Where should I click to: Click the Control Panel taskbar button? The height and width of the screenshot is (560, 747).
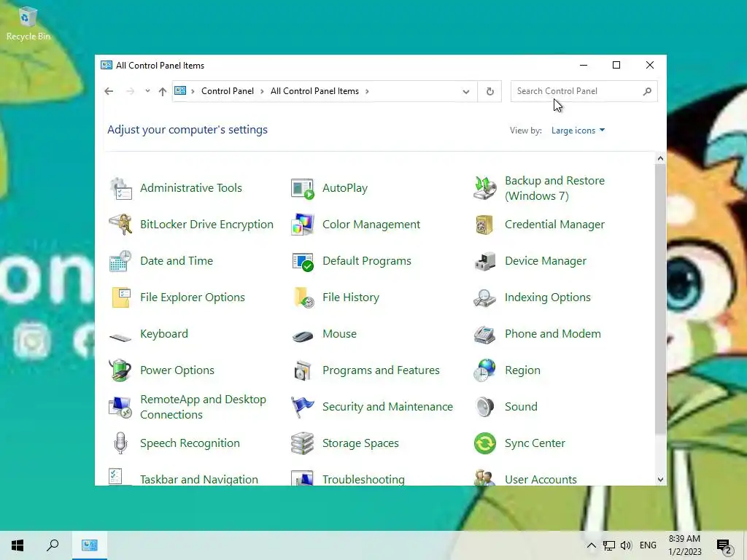[90, 545]
